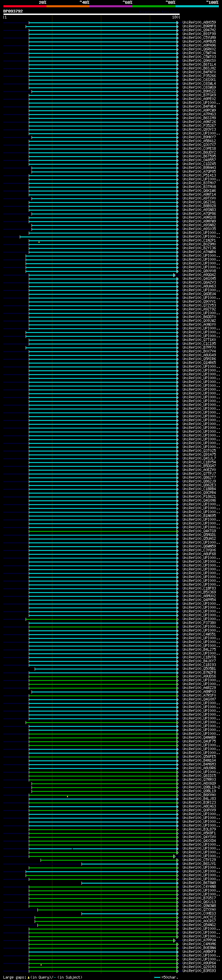Open hit UniRef100_C5YUM9

tap(199, 38)
